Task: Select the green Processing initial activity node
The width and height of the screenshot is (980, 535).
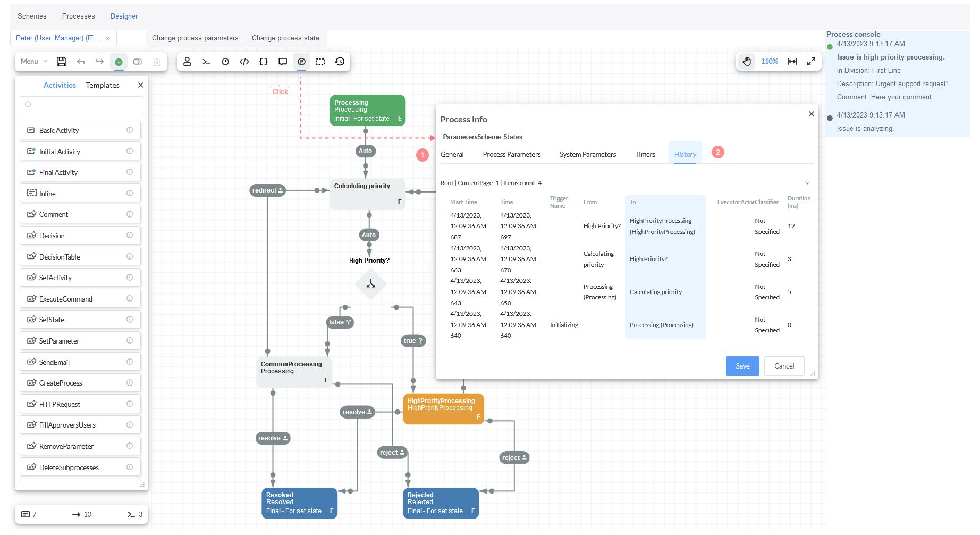Action: tap(368, 110)
